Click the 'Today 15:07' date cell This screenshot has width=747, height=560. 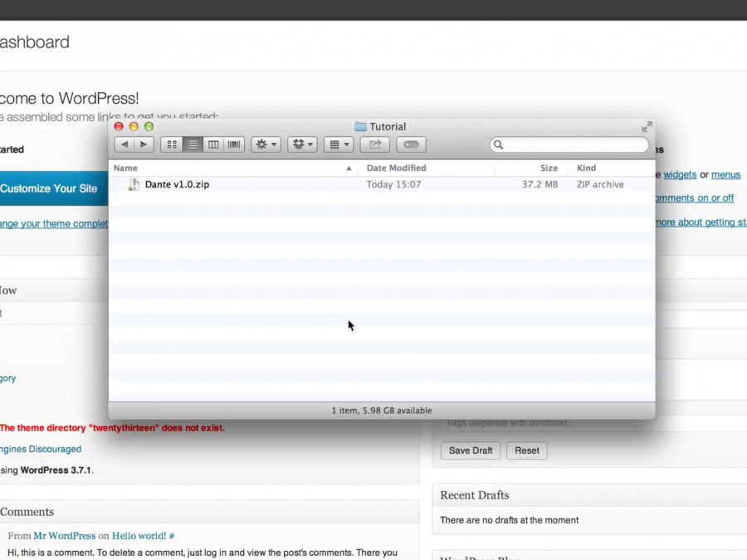394,184
